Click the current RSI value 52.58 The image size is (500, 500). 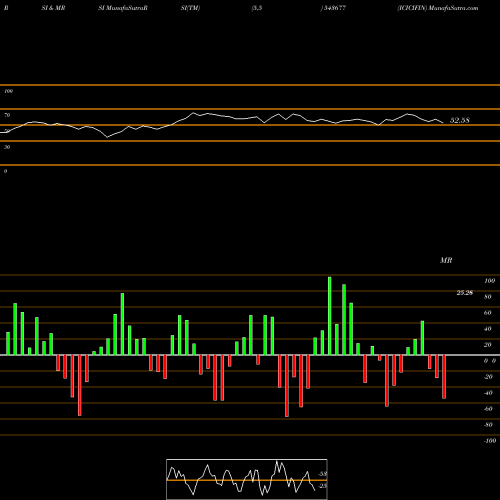[460, 120]
